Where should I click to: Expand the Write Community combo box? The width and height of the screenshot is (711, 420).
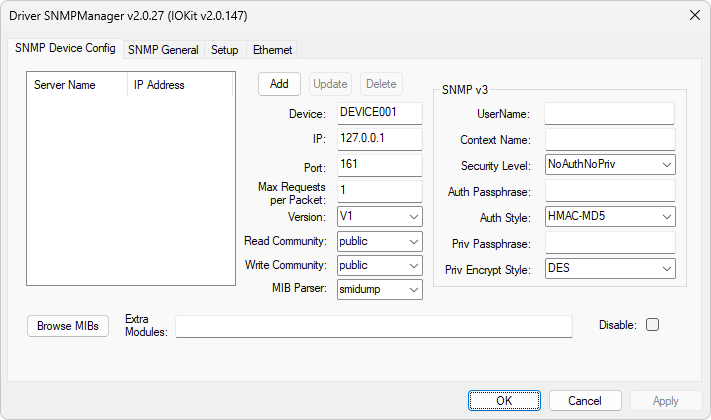[x=380, y=265]
